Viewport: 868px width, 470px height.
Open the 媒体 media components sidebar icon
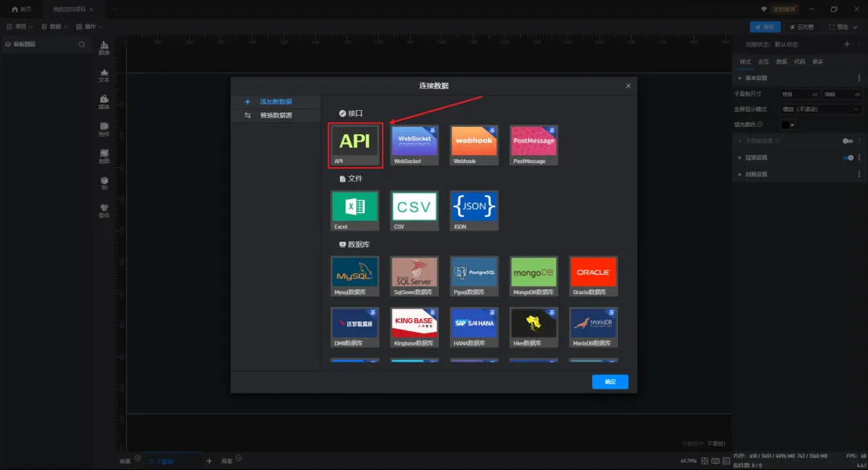[104, 102]
